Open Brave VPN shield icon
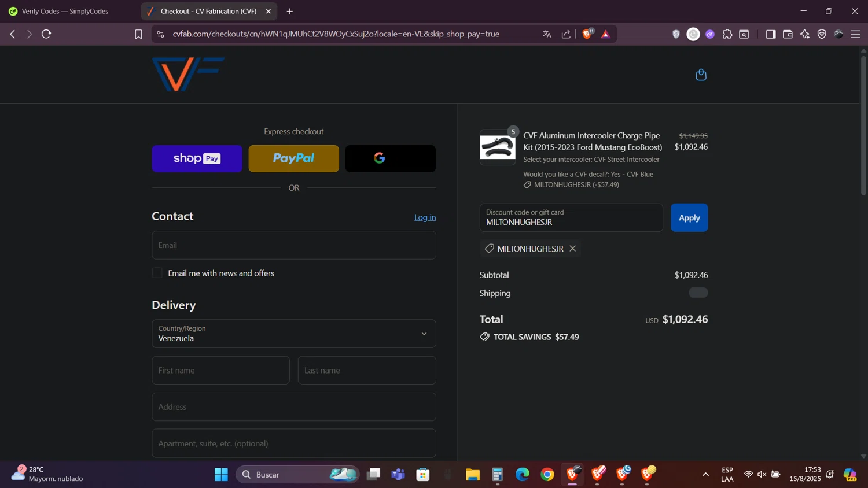 coord(822,34)
